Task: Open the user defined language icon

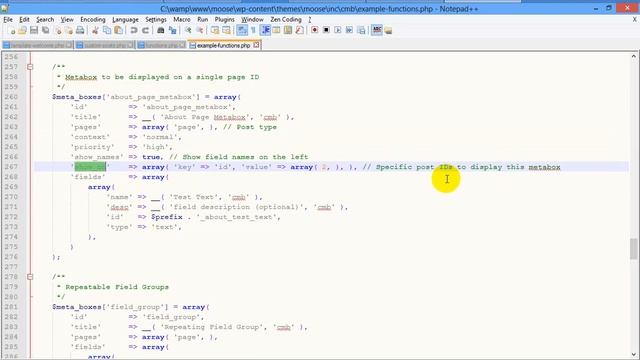Action: pos(276,31)
